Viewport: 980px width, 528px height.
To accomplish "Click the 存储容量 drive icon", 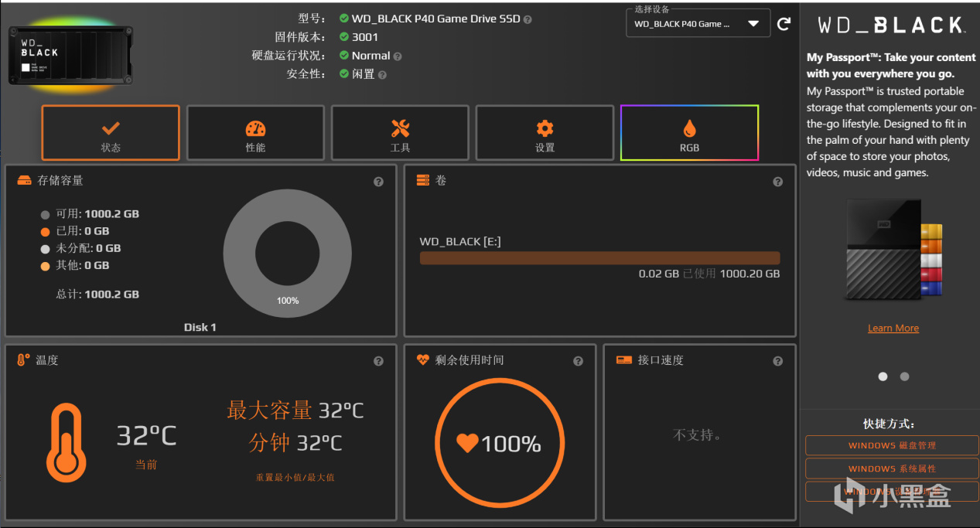I will 25,180.
